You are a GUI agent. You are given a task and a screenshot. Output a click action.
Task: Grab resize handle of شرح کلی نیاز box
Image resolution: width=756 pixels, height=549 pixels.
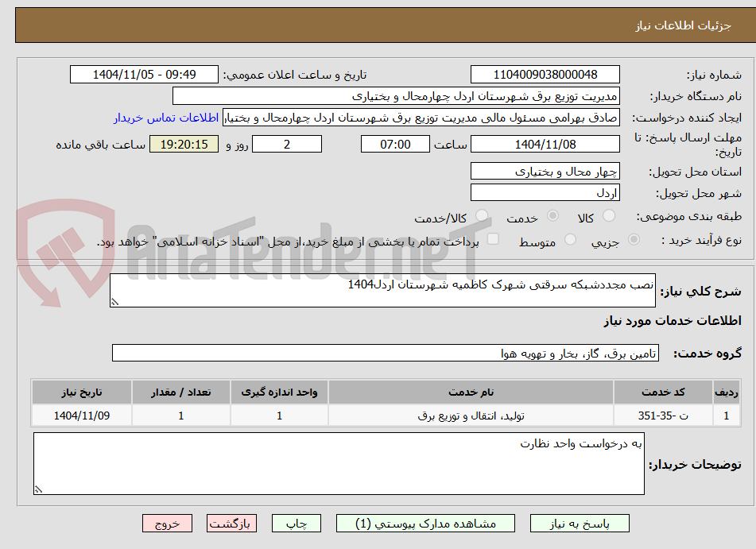pyautogui.click(x=114, y=302)
